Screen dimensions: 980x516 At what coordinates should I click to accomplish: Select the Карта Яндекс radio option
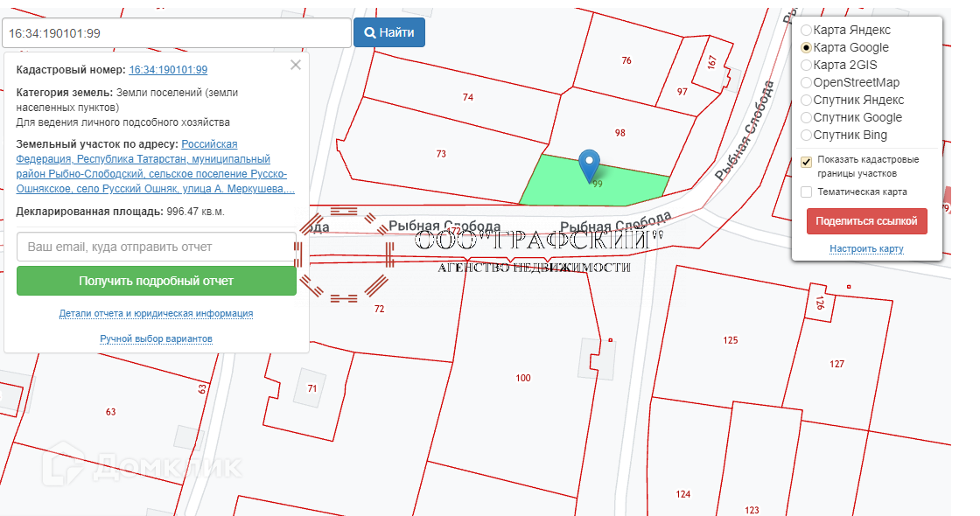point(806,30)
